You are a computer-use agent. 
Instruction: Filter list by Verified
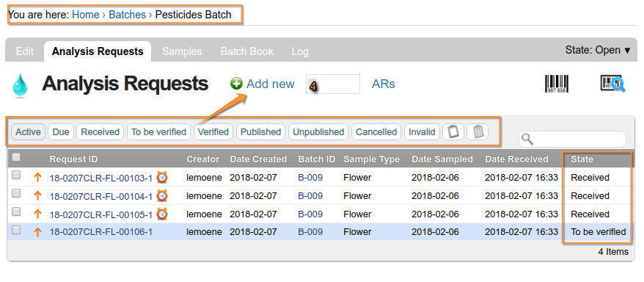pos(213,132)
